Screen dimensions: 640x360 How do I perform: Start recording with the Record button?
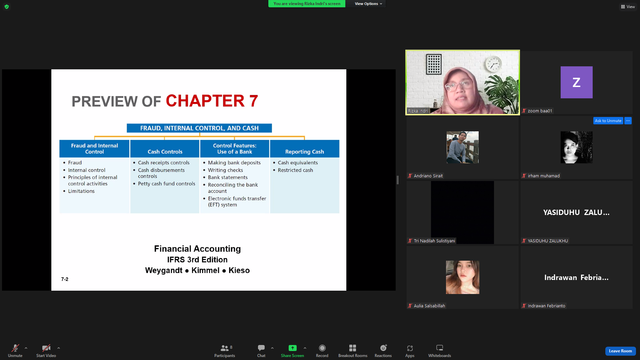[x=322, y=350]
